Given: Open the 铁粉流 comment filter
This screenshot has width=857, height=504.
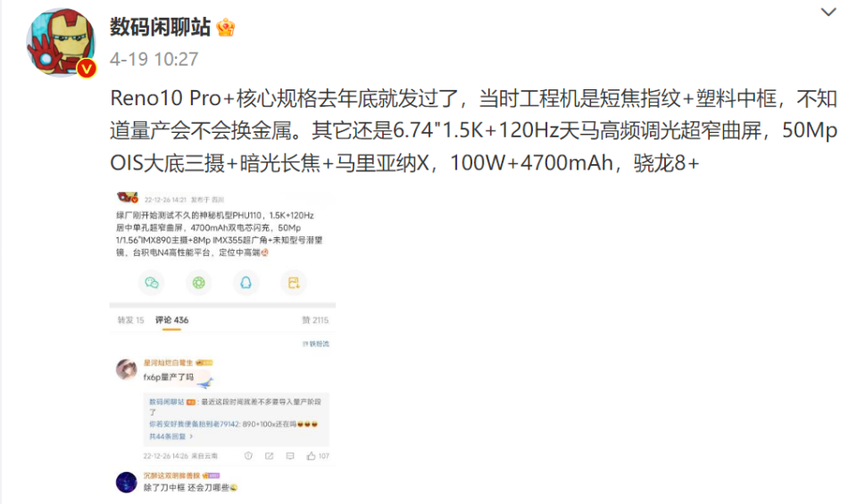Looking at the screenshot, I should pyautogui.click(x=315, y=343).
